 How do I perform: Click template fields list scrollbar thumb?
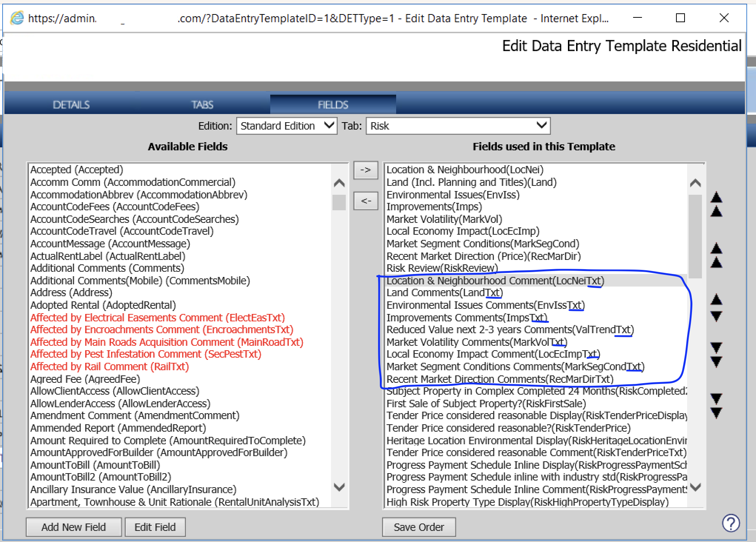click(695, 236)
